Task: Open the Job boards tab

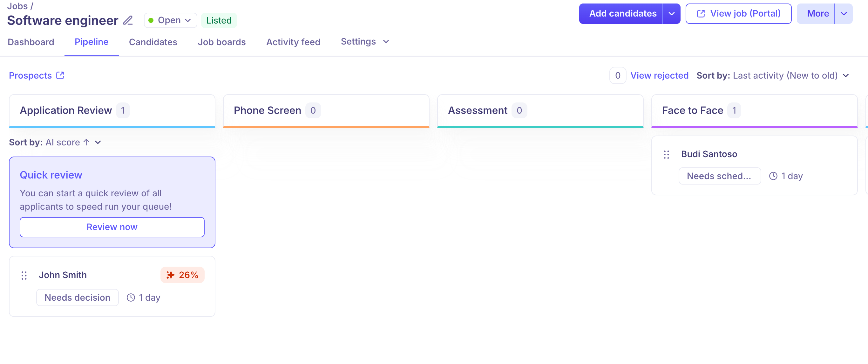Action: pyautogui.click(x=221, y=42)
